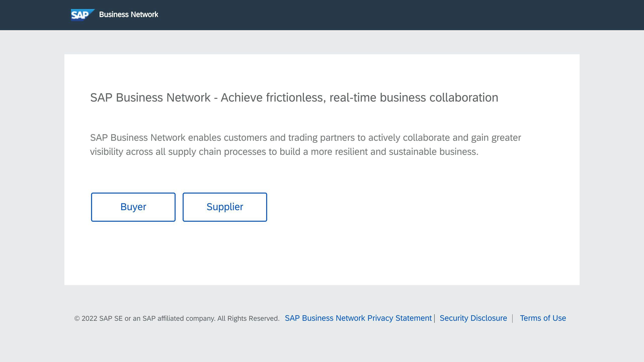Click the Business Network header title
This screenshot has width=644, height=362.
[x=129, y=15]
